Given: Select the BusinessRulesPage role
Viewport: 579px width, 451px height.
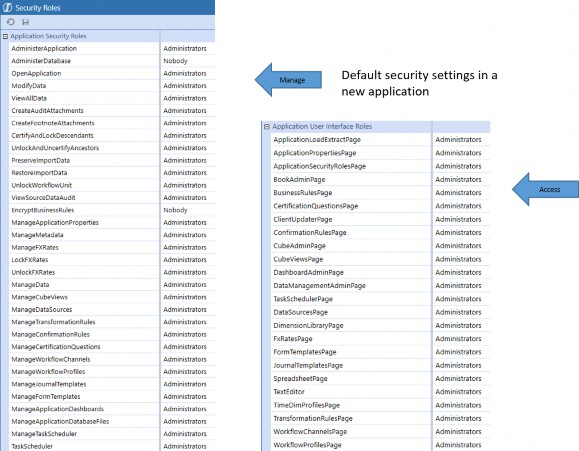Looking at the screenshot, I should pyautogui.click(x=302, y=192).
